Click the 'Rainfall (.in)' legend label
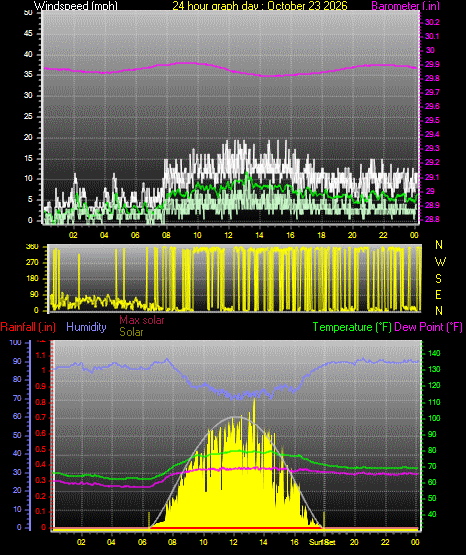 click(28, 327)
